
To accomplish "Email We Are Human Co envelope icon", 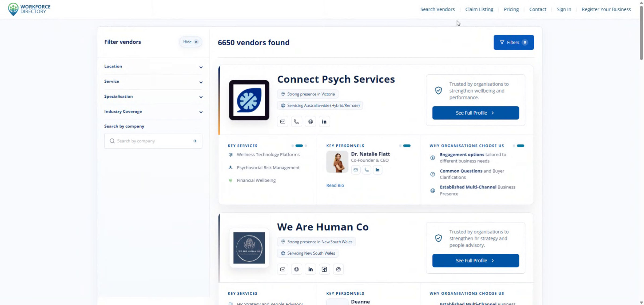I will click(x=283, y=269).
